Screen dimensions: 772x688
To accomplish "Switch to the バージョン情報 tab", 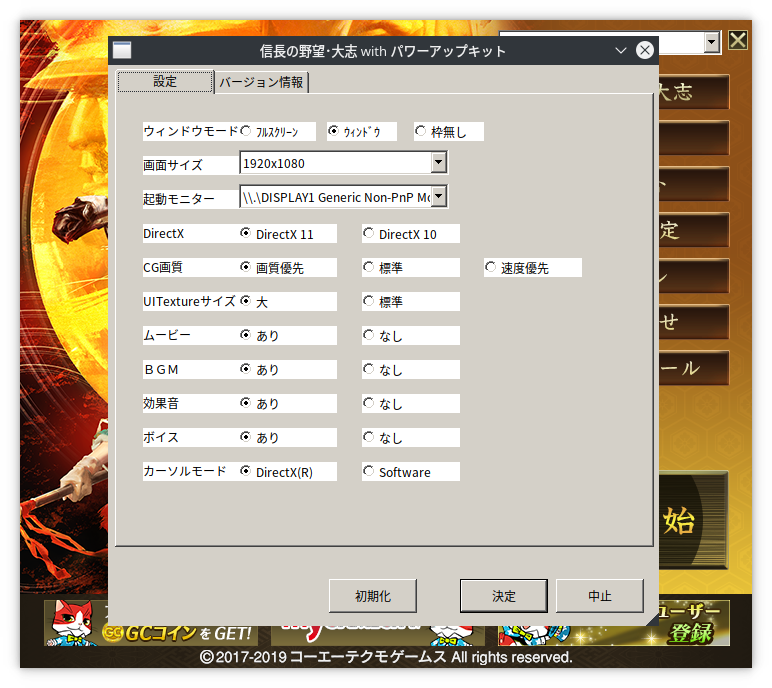I will pos(261,82).
